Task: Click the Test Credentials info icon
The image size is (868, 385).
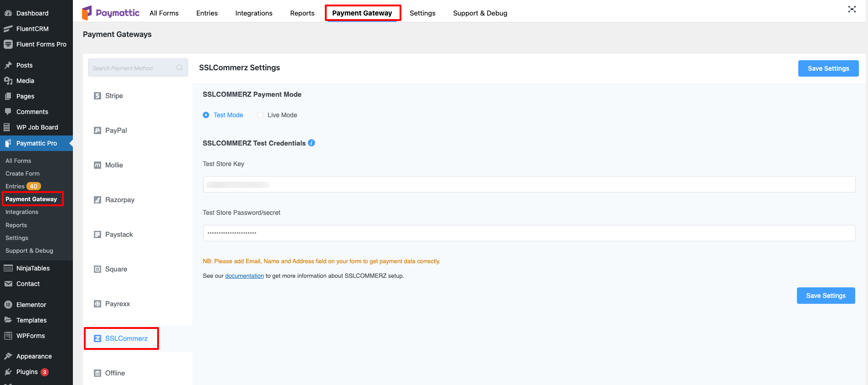Action: pyautogui.click(x=312, y=143)
